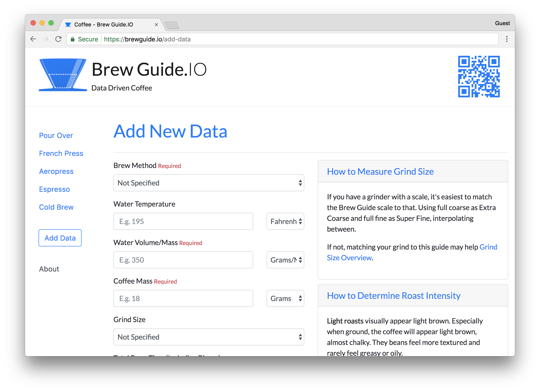This screenshot has height=392, width=540.
Task: Open the Chrome three-dot menu
Action: point(507,39)
